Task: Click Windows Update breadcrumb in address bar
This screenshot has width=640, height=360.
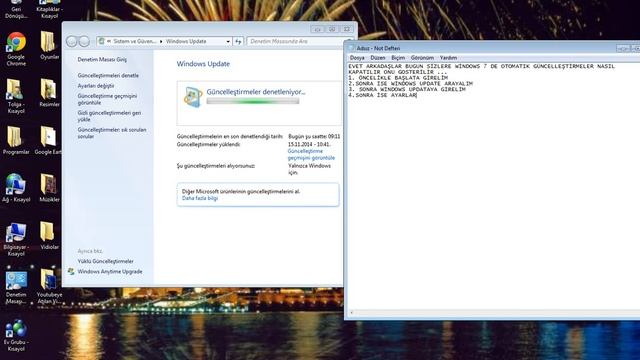Action: [x=186, y=41]
